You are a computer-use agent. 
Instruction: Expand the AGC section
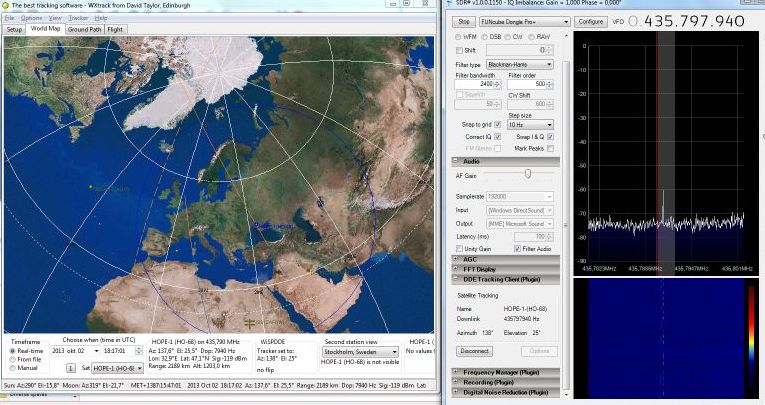pyautogui.click(x=505, y=259)
